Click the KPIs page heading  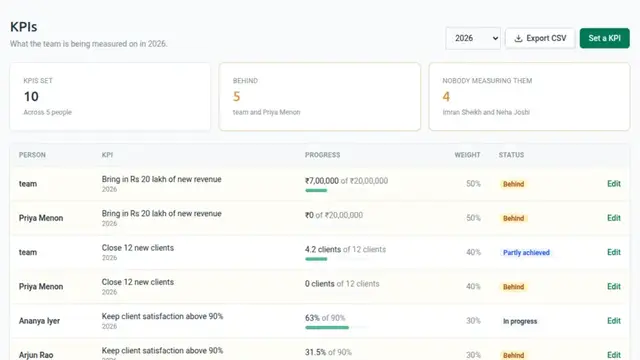click(x=24, y=27)
